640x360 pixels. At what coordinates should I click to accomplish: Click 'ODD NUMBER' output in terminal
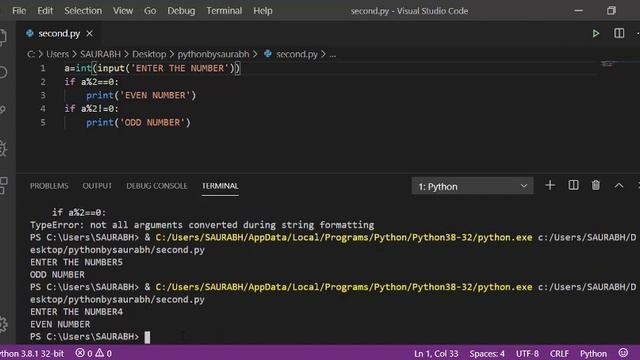(57, 275)
